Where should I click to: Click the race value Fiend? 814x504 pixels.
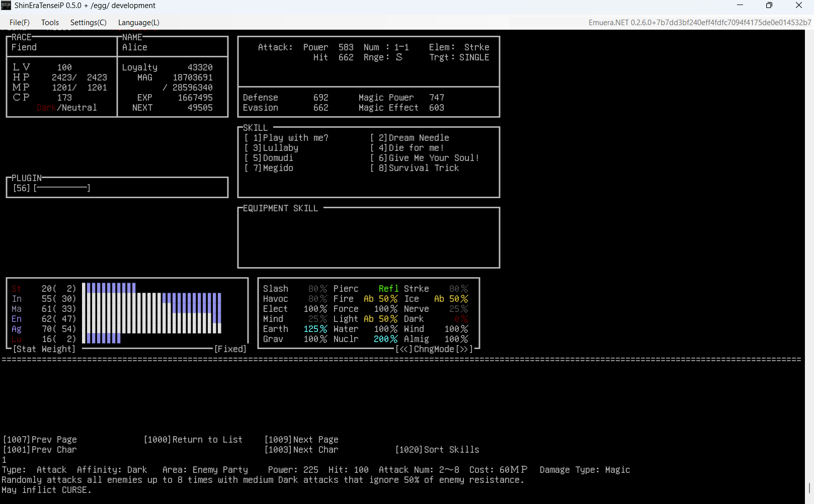coord(24,47)
